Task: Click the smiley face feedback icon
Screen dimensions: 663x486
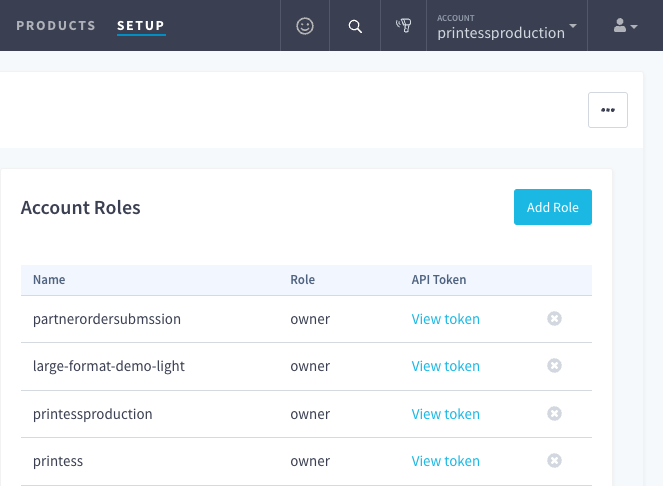Action: tap(306, 26)
